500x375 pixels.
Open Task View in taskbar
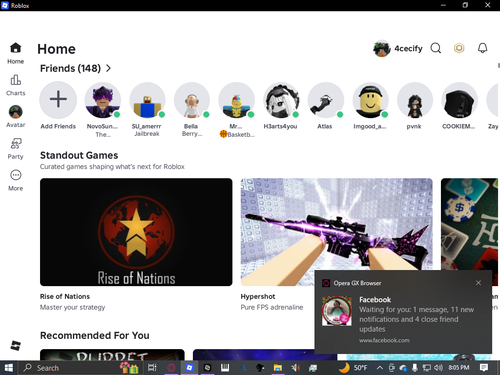pyautogui.click(x=152, y=368)
